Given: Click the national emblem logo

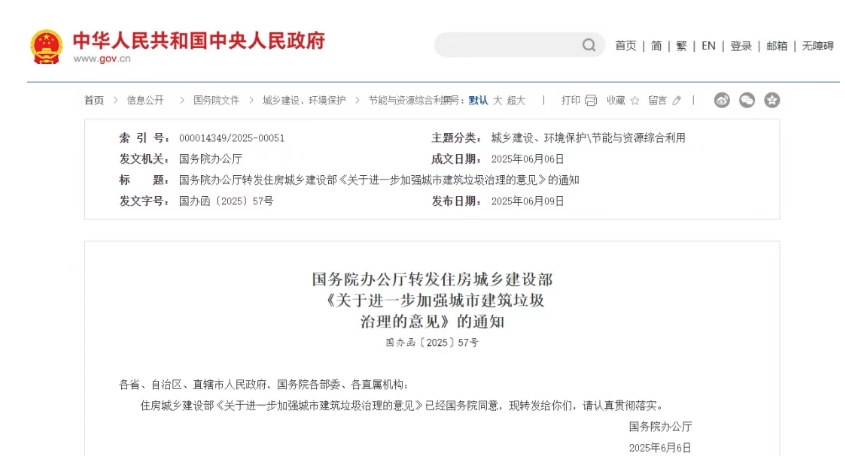Looking at the screenshot, I should tap(46, 46).
